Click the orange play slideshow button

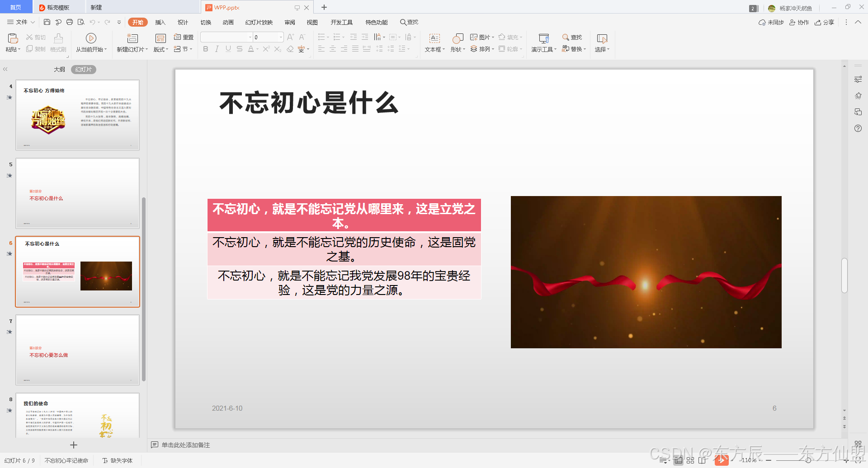pyautogui.click(x=722, y=460)
